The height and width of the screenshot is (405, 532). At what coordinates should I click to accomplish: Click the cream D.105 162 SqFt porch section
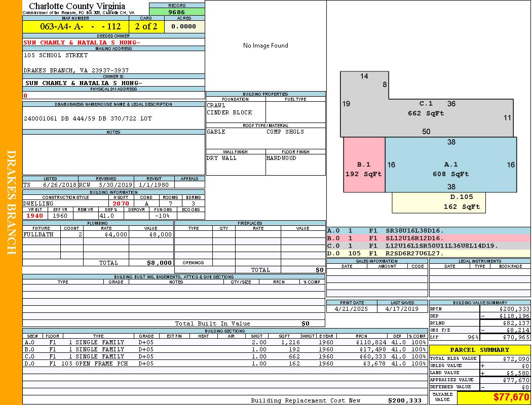[439, 202]
